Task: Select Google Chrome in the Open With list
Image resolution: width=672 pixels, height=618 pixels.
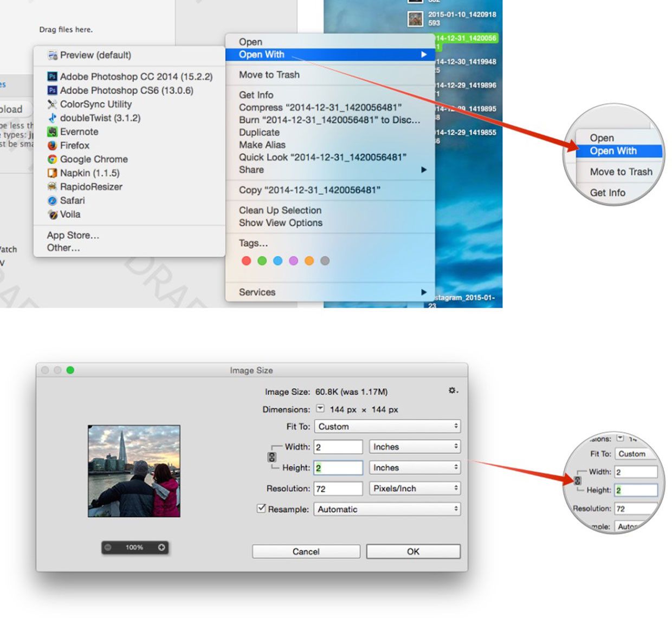Action: click(94, 159)
